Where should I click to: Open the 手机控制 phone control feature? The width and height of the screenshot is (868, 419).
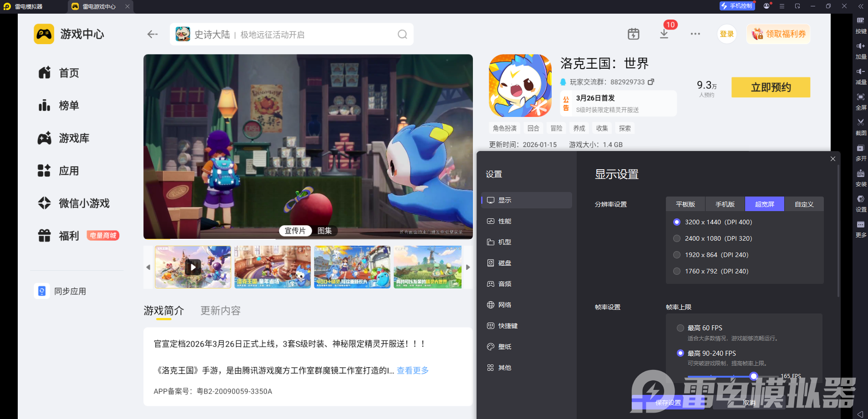tap(737, 6)
